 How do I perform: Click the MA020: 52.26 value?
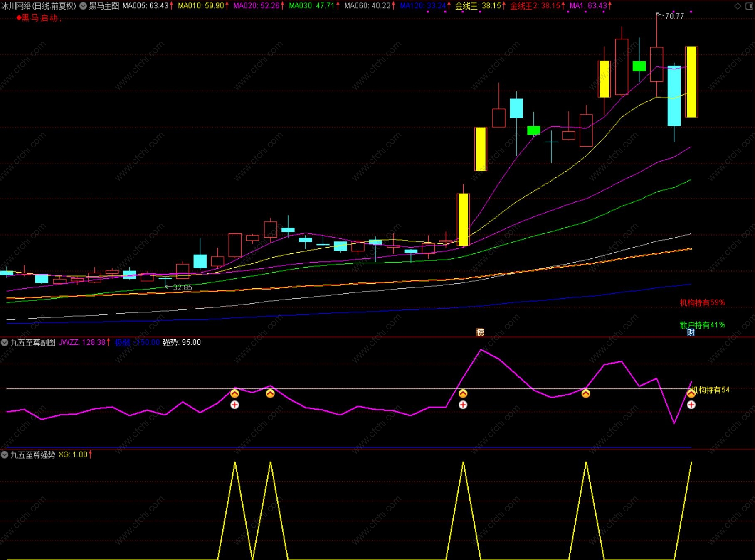tap(257, 6)
